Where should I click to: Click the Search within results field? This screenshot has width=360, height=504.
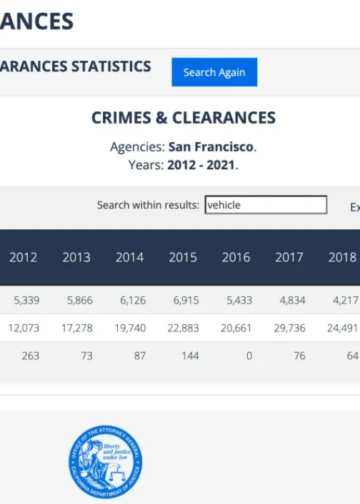point(266,205)
